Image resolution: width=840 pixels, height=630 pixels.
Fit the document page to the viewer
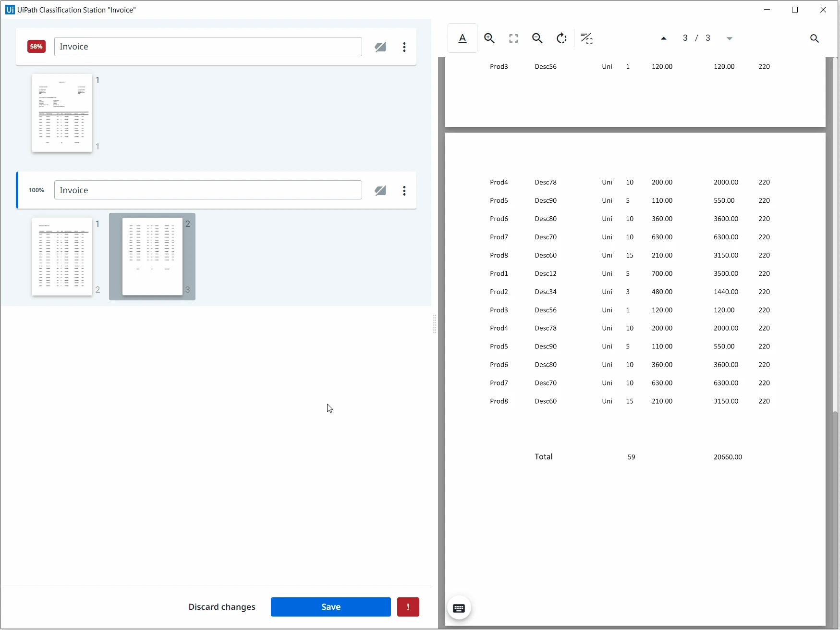pyautogui.click(x=513, y=38)
